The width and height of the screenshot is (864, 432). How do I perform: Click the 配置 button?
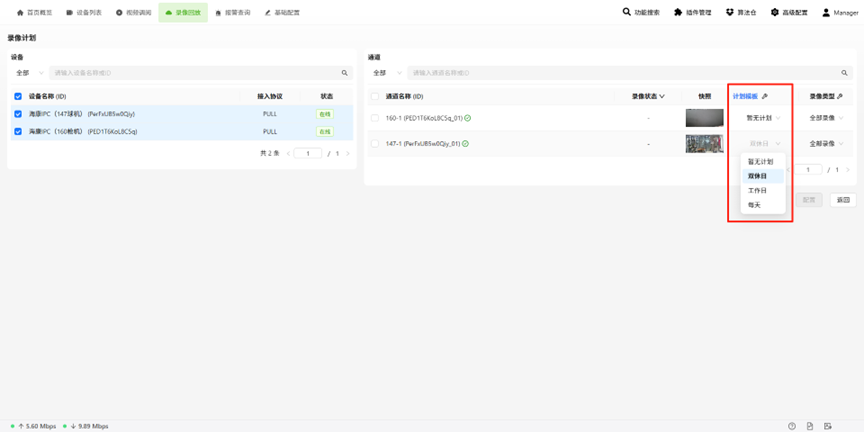pos(809,200)
